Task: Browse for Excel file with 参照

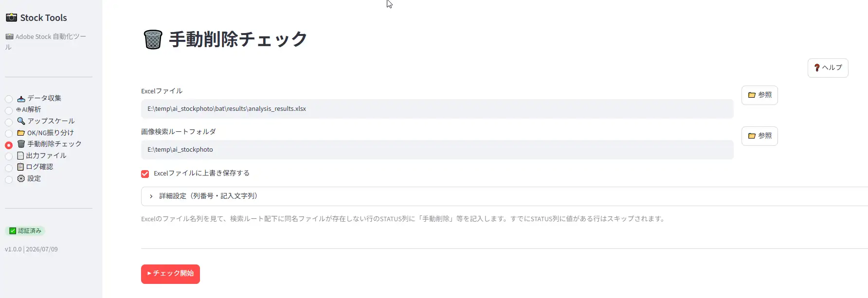Action: pyautogui.click(x=759, y=95)
